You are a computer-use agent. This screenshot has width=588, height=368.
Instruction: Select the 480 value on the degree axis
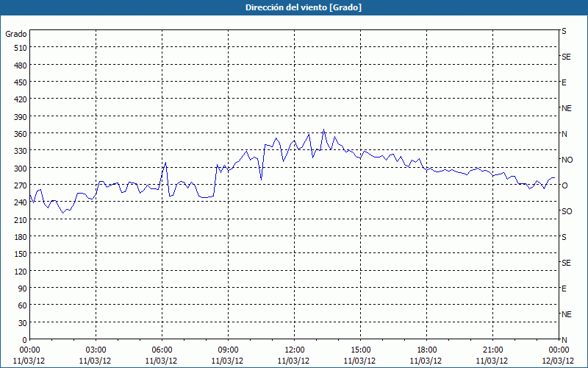[21, 66]
